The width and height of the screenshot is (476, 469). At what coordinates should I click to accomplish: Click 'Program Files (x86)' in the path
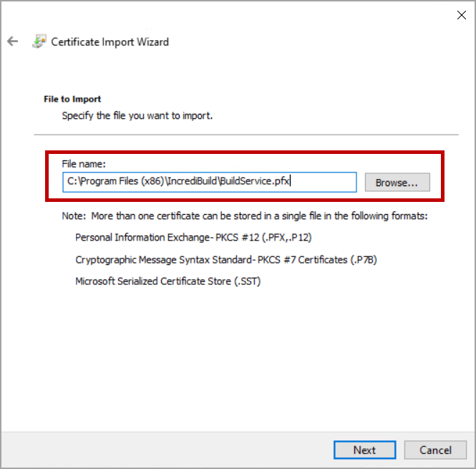coord(122,182)
